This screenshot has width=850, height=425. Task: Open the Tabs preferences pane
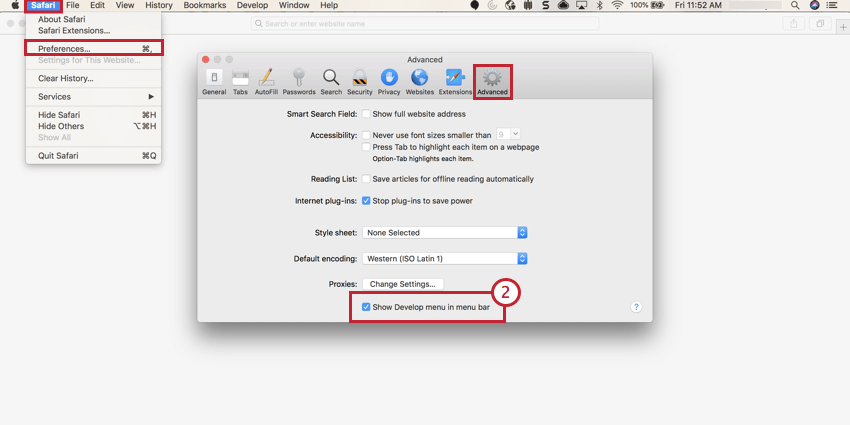pyautogui.click(x=240, y=82)
